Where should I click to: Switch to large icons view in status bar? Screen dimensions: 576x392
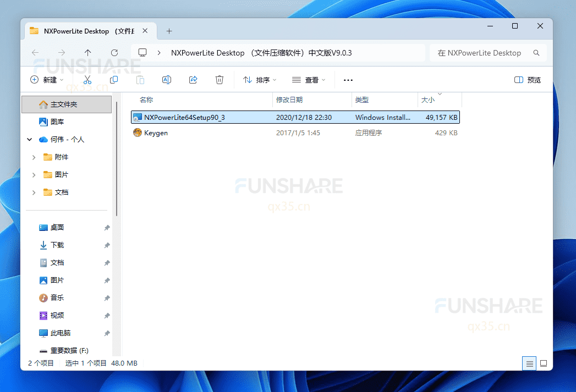coord(544,364)
